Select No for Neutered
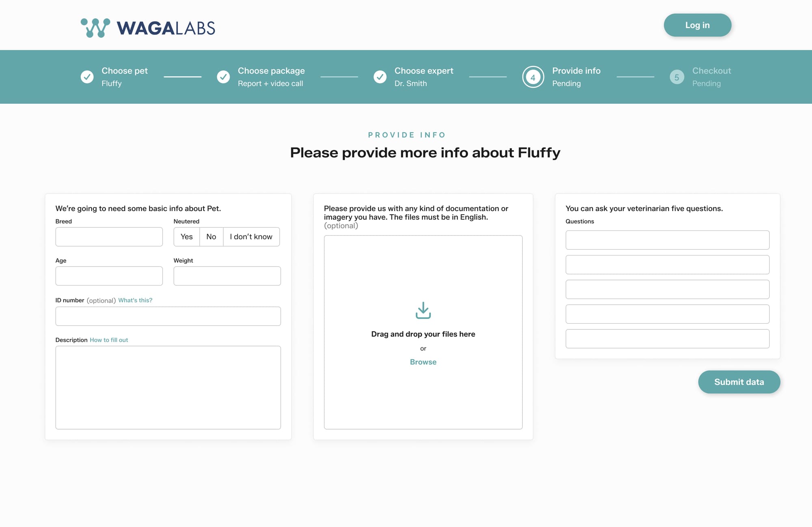Viewport: 812px width, 527px height. pos(211,237)
